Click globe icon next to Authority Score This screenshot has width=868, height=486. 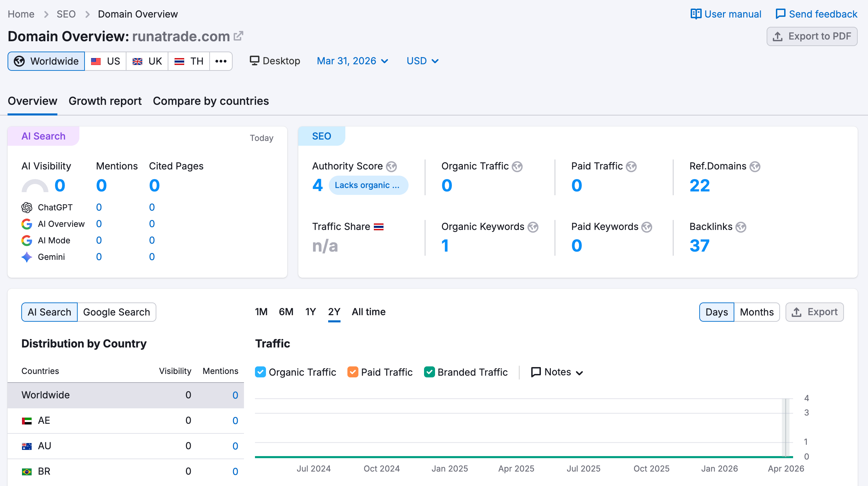[391, 167]
